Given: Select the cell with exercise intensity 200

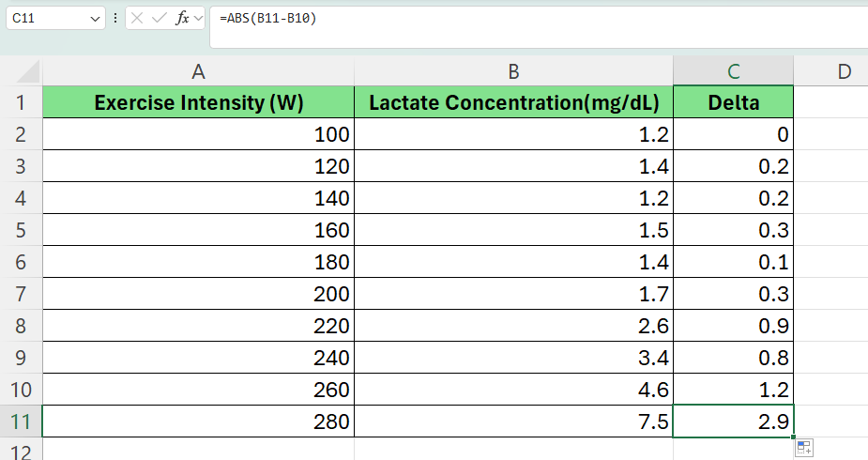Looking at the screenshot, I should pos(198,294).
